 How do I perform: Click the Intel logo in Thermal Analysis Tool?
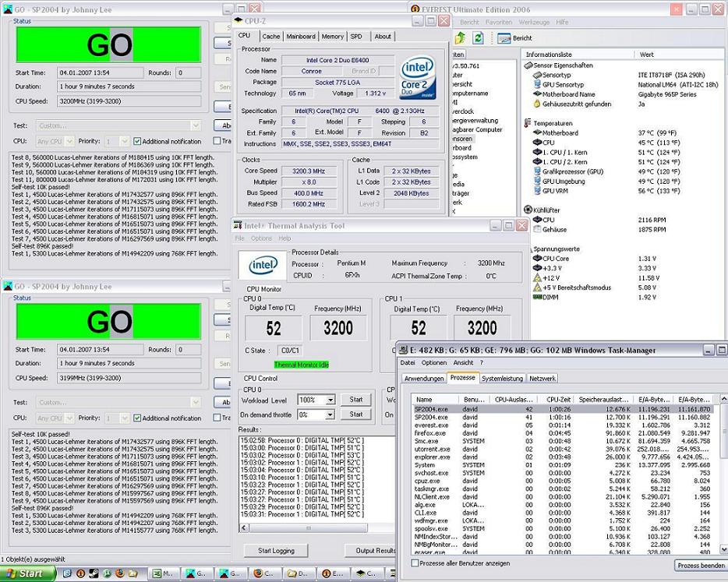point(263,266)
